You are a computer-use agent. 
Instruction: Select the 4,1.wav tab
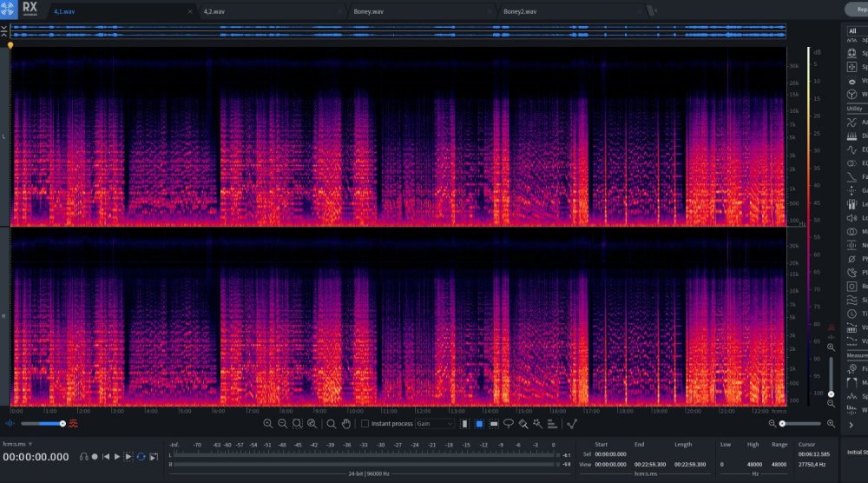pyautogui.click(x=64, y=11)
